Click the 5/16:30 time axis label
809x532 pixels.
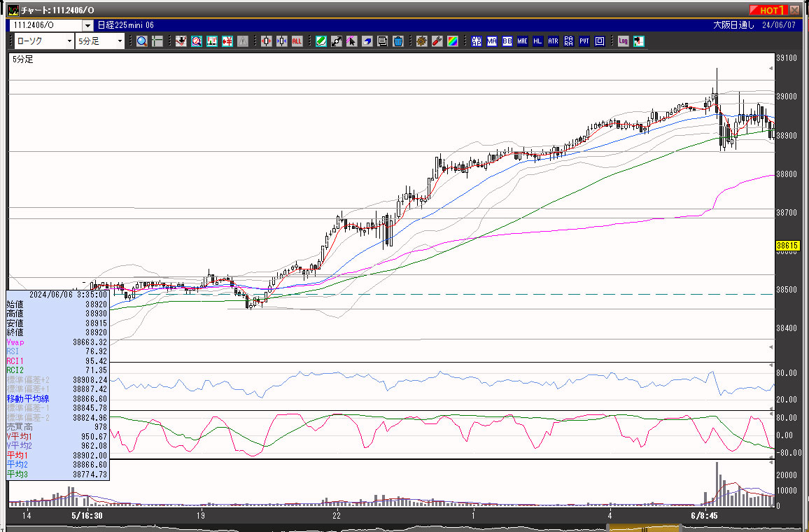(87, 515)
